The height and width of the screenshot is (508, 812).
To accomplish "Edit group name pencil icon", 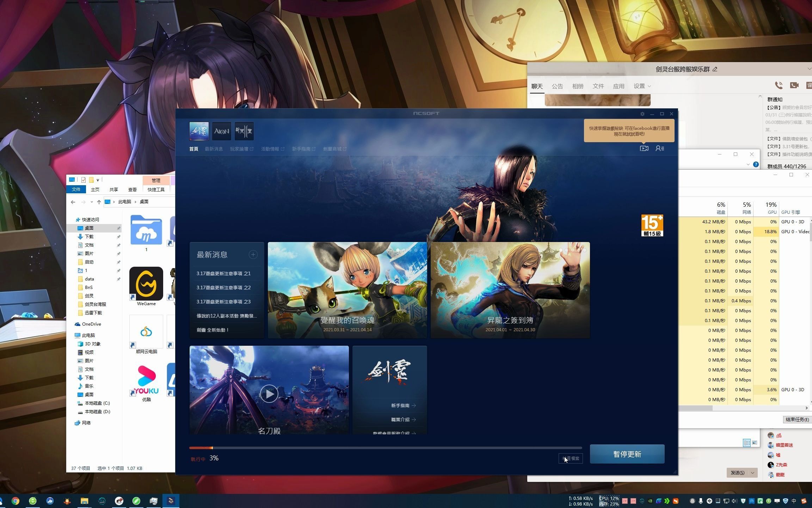I will [x=715, y=69].
